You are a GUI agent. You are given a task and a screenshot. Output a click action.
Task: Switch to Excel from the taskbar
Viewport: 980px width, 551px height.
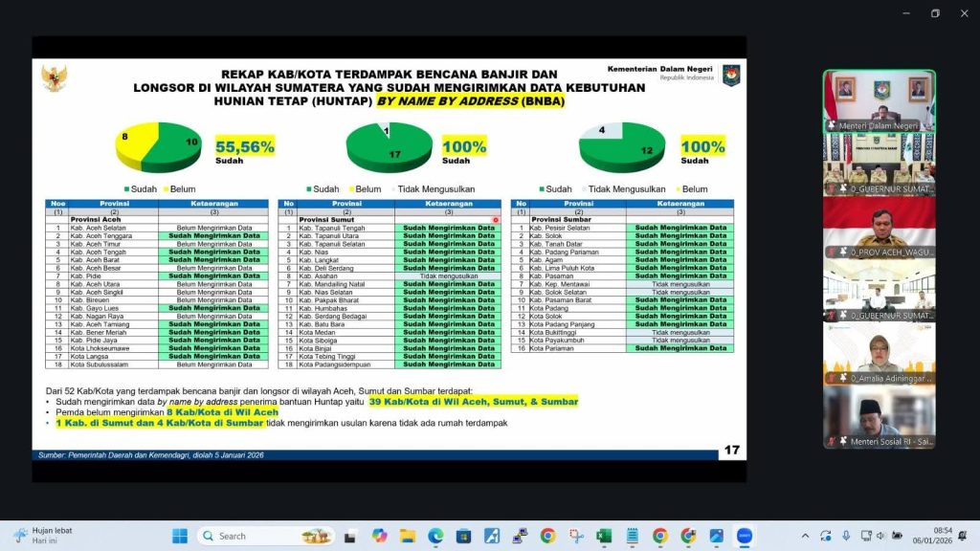click(604, 536)
